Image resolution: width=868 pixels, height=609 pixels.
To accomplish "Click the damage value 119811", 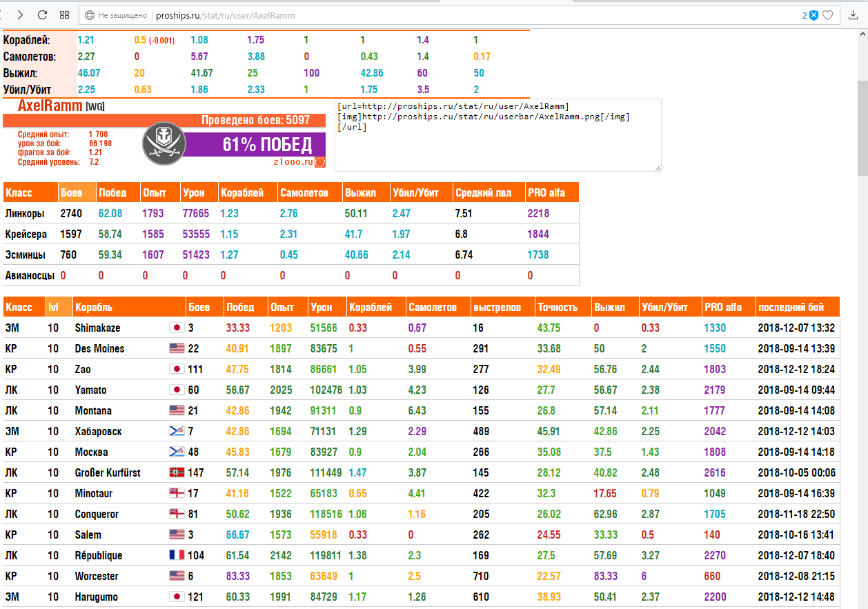I will [x=326, y=555].
